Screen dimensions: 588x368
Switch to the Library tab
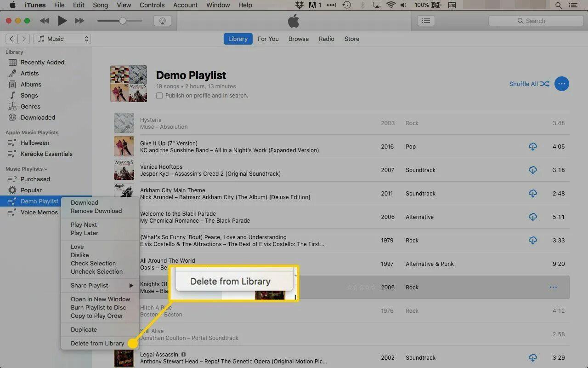click(238, 39)
